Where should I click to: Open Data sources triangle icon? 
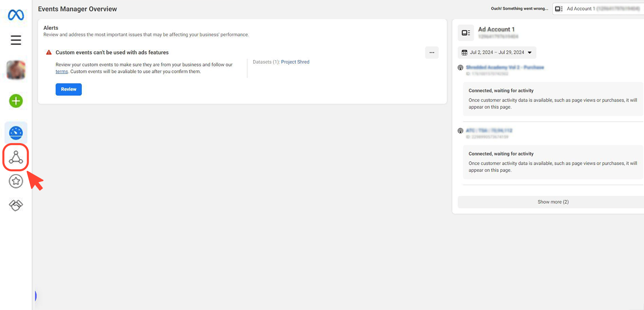click(16, 157)
